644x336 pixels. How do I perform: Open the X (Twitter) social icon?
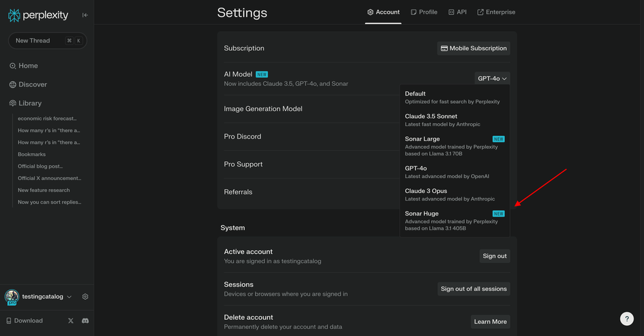click(71, 321)
